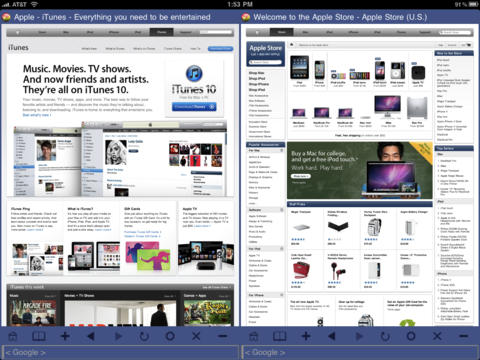The width and height of the screenshot is (480, 360).
Task: Click the Apple logo in the iTunes page navbar
Action: (18, 32)
